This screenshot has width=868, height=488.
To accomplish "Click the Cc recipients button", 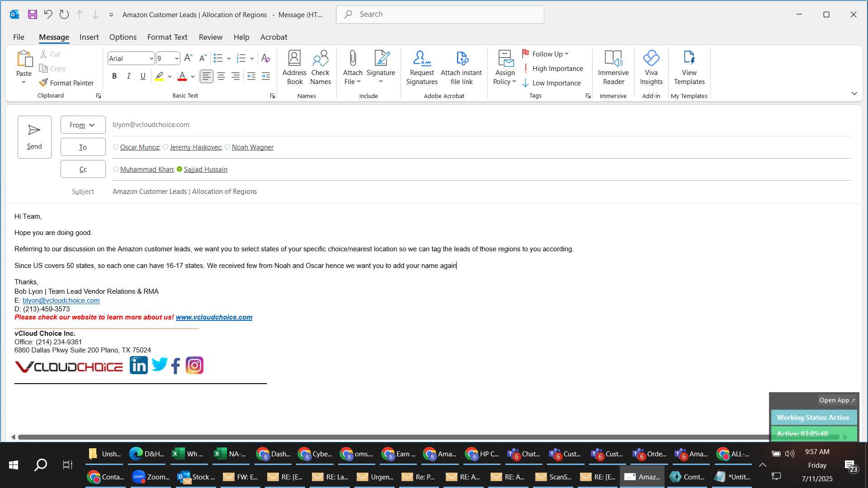I will tap(83, 169).
